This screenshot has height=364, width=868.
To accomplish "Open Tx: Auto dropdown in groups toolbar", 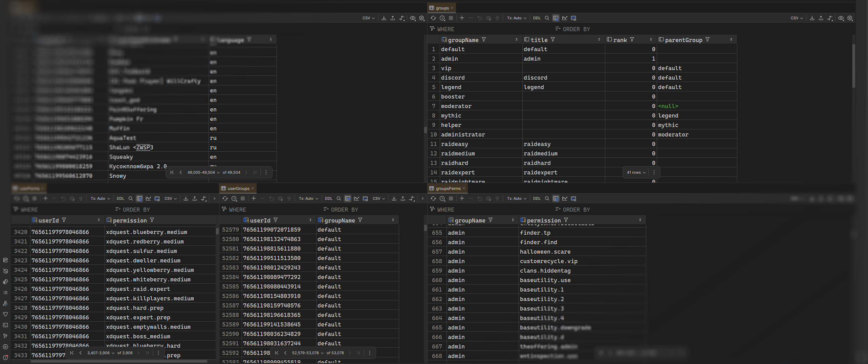I will 517,18.
